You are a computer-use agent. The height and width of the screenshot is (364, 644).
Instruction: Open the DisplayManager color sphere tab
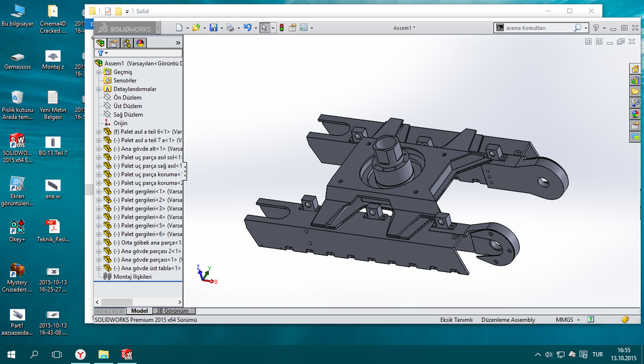(140, 43)
